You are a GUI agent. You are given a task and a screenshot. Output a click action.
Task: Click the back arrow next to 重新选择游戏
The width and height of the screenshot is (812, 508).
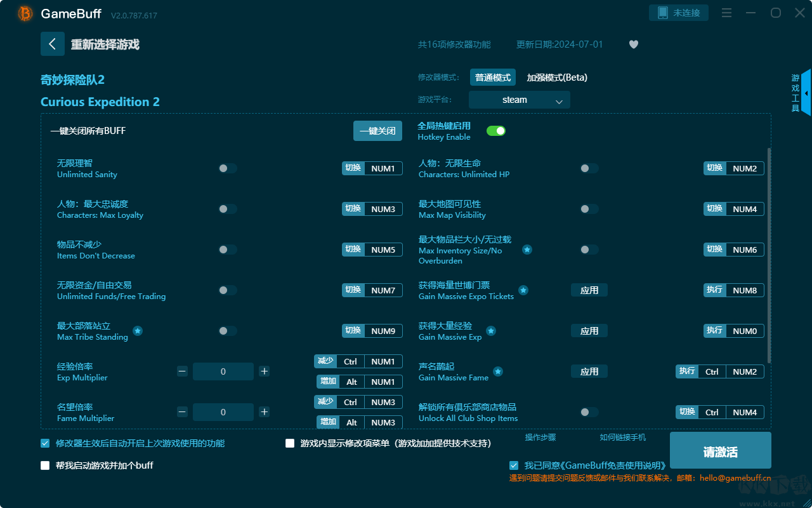click(53, 43)
